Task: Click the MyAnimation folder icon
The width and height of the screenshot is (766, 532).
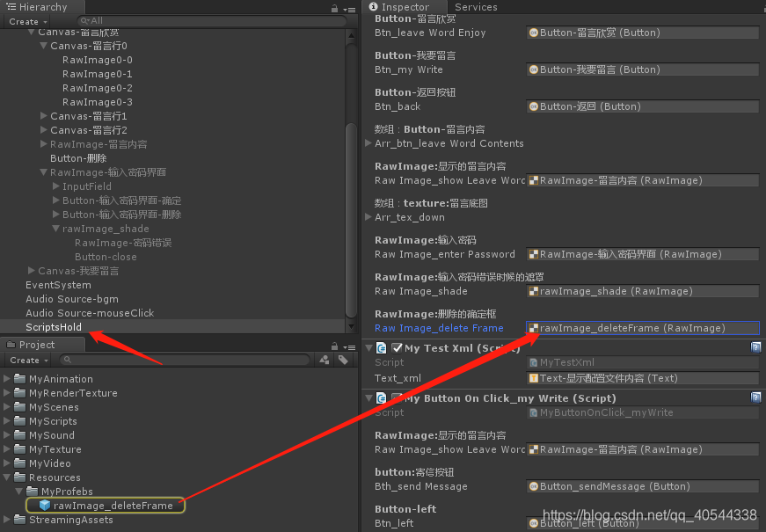Action: click(20, 379)
